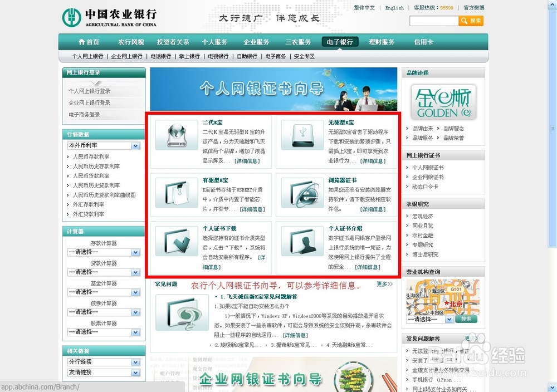Switch to the 电子银行 navigation tab
This screenshot has height=392, width=557.
click(339, 41)
